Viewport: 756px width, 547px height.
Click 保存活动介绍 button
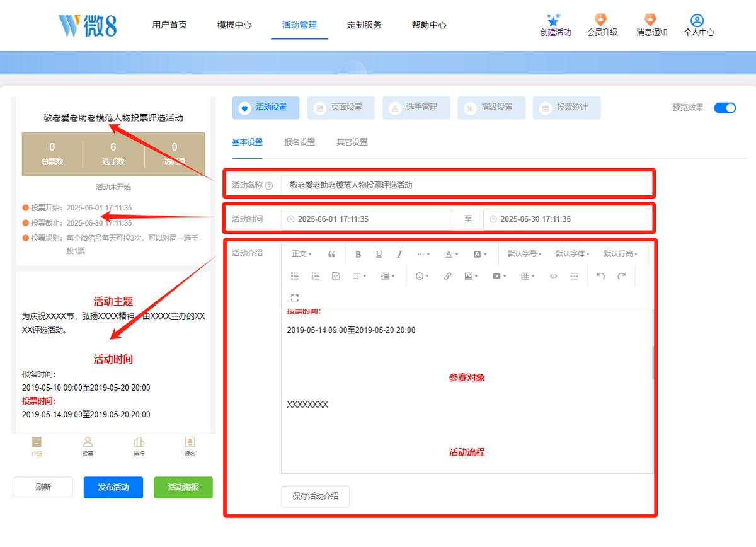315,496
